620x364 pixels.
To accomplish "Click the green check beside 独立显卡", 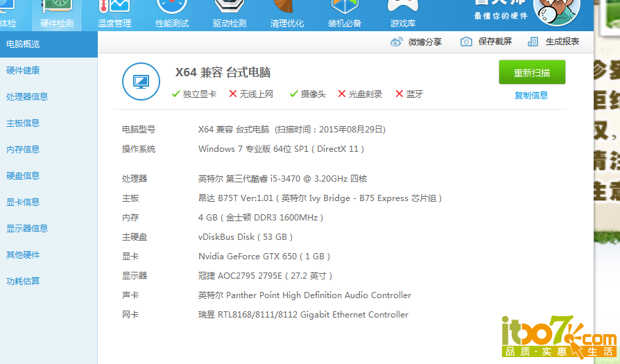I will tap(176, 94).
